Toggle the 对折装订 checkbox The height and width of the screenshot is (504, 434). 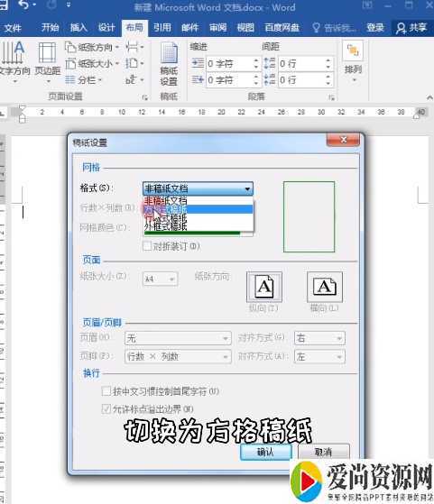pyautogui.click(x=147, y=246)
